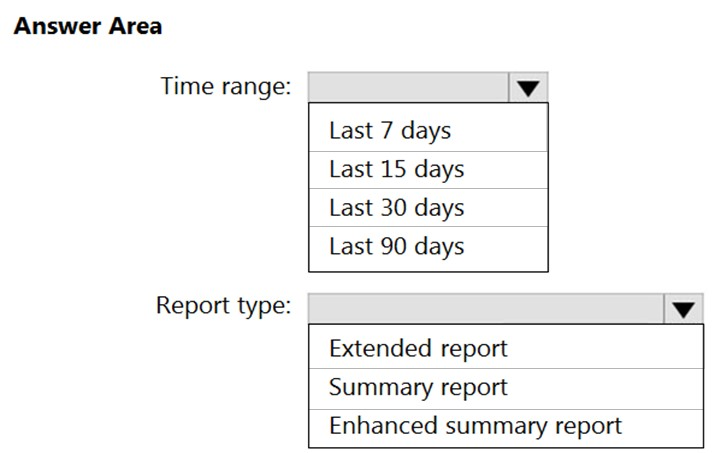Choose Extended report option

pyautogui.click(x=418, y=348)
